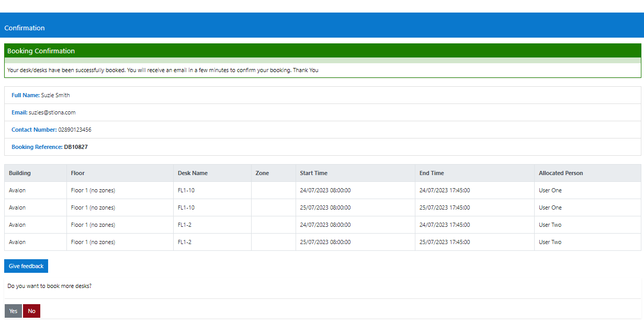This screenshot has width=644, height=335.
Task: Click the green Booking Confirmation banner heading
Action: pyautogui.click(x=41, y=51)
